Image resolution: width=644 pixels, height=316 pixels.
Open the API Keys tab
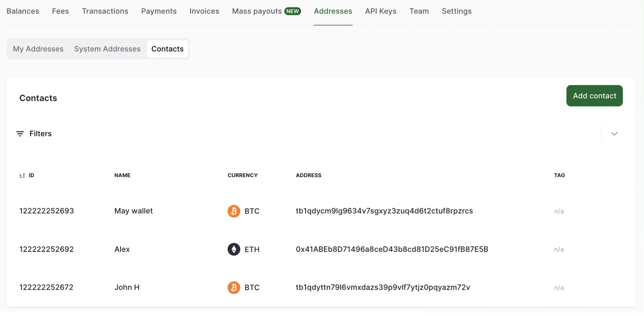[x=381, y=11]
